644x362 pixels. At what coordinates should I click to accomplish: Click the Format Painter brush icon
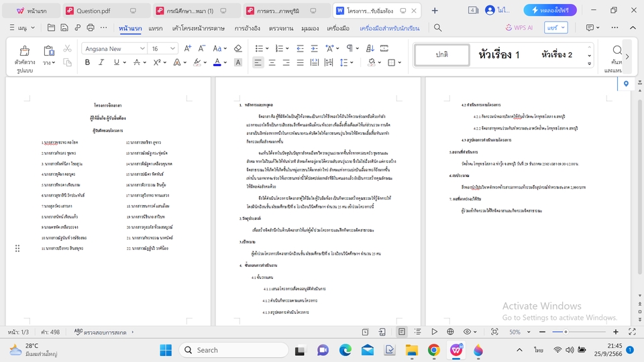[x=25, y=51]
